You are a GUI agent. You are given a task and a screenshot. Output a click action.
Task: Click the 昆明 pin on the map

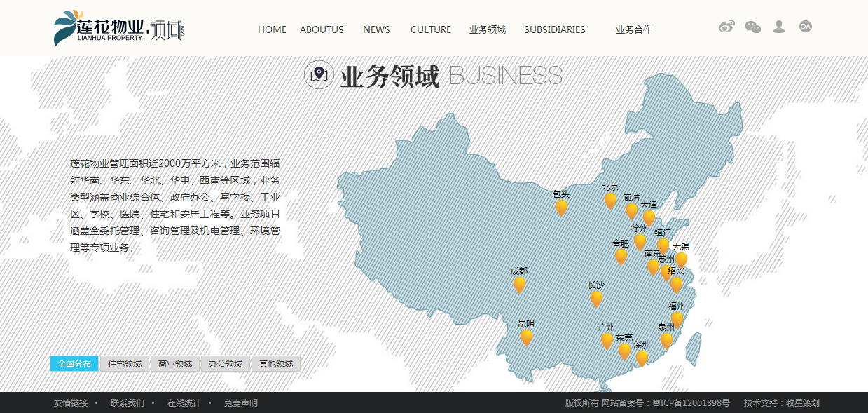pos(526,335)
